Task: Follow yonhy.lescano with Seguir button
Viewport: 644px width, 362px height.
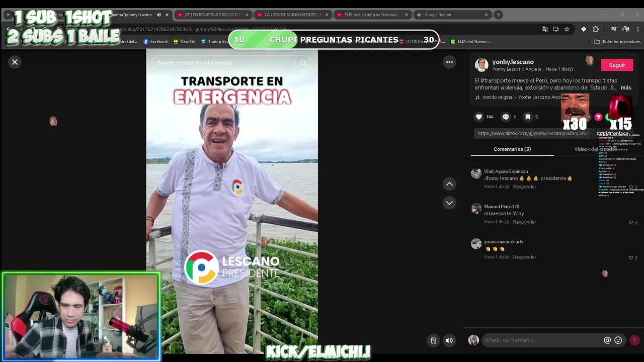Action: click(x=617, y=65)
